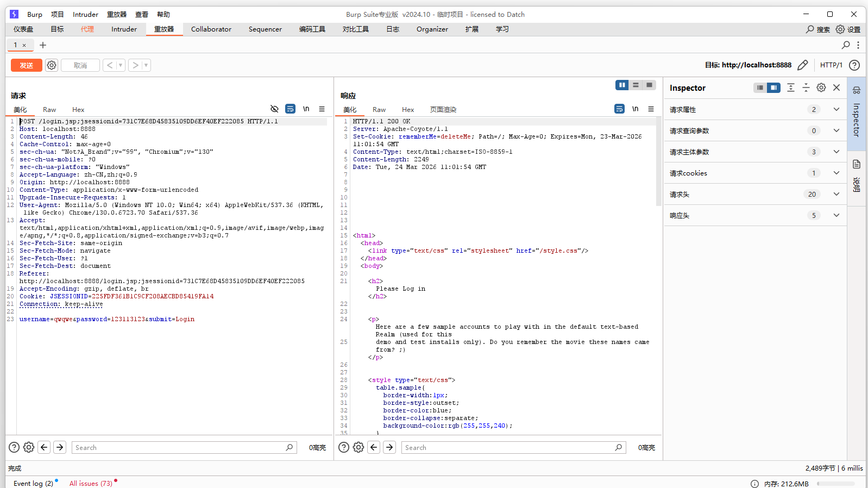Open the history forward dropdown arrow
The width and height of the screenshot is (868, 488).
coord(146,65)
